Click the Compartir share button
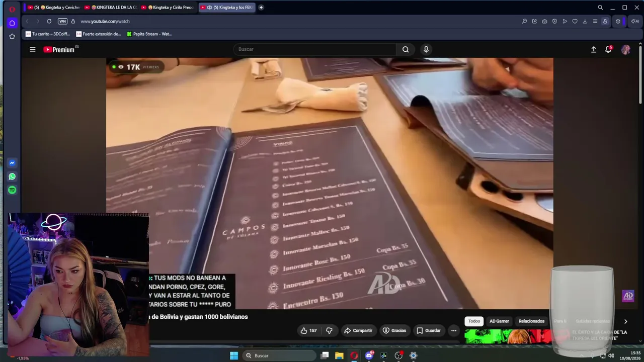Screen dimensions: 644x362 [358, 330]
